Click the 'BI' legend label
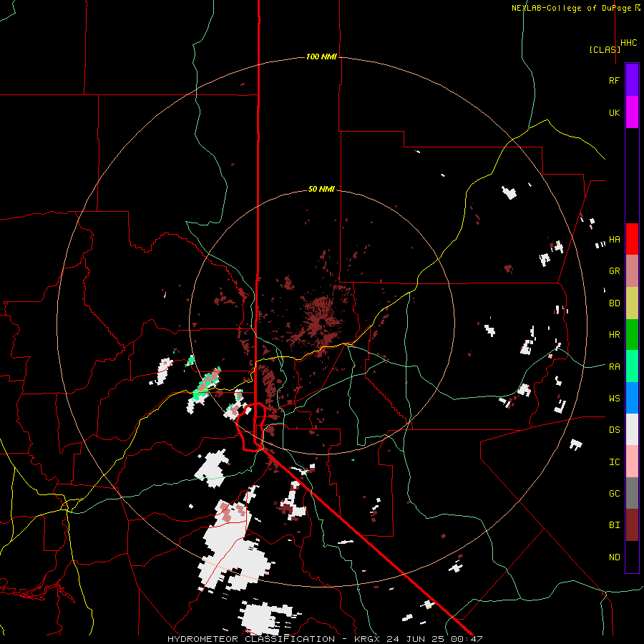The height and width of the screenshot is (644, 644). coord(614,525)
